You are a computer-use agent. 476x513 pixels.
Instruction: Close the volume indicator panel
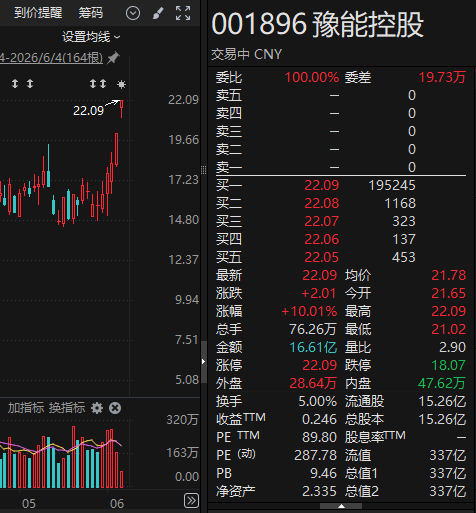coord(115,408)
